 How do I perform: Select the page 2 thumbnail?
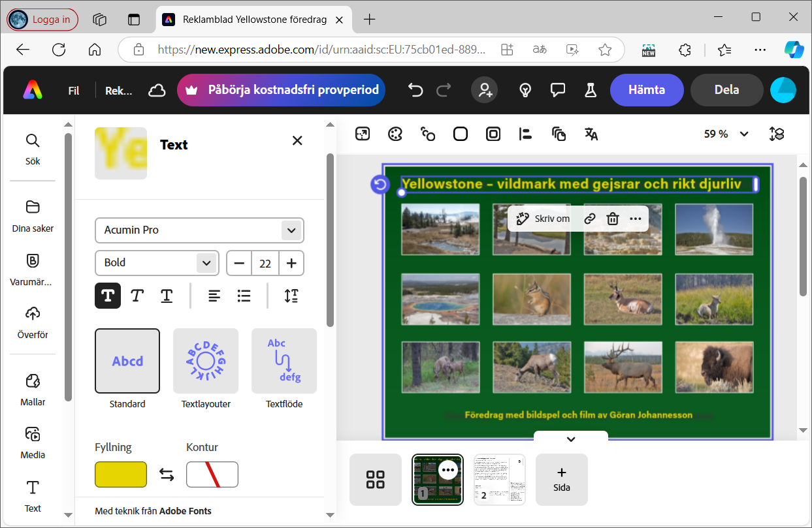pyautogui.click(x=500, y=480)
